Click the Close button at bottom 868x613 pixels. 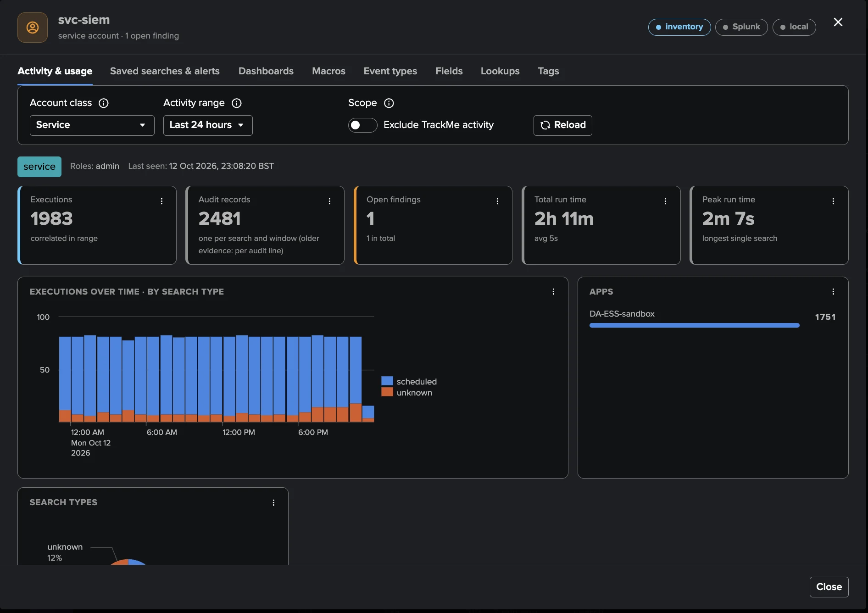[829, 586]
